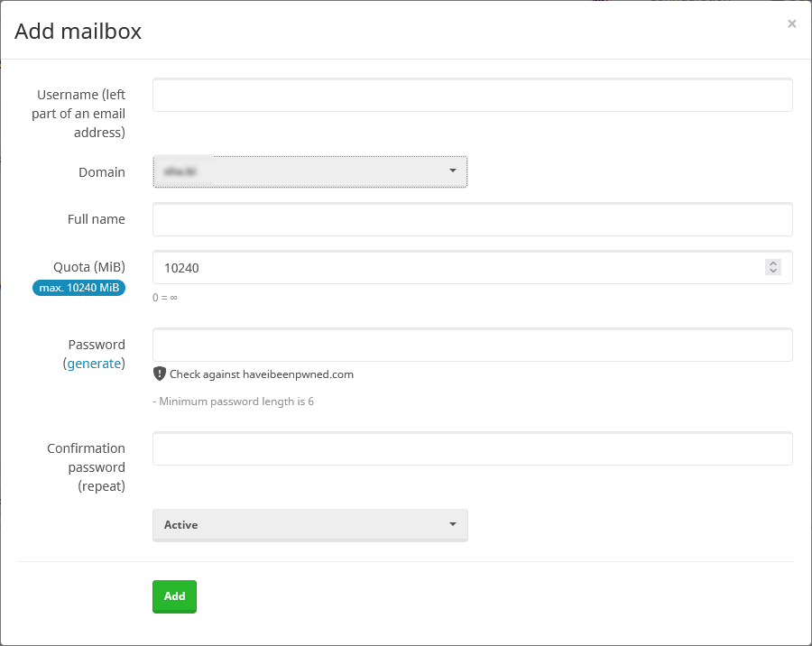The height and width of the screenshot is (646, 812).
Task: Select the Quota value field
Action: tap(456, 267)
